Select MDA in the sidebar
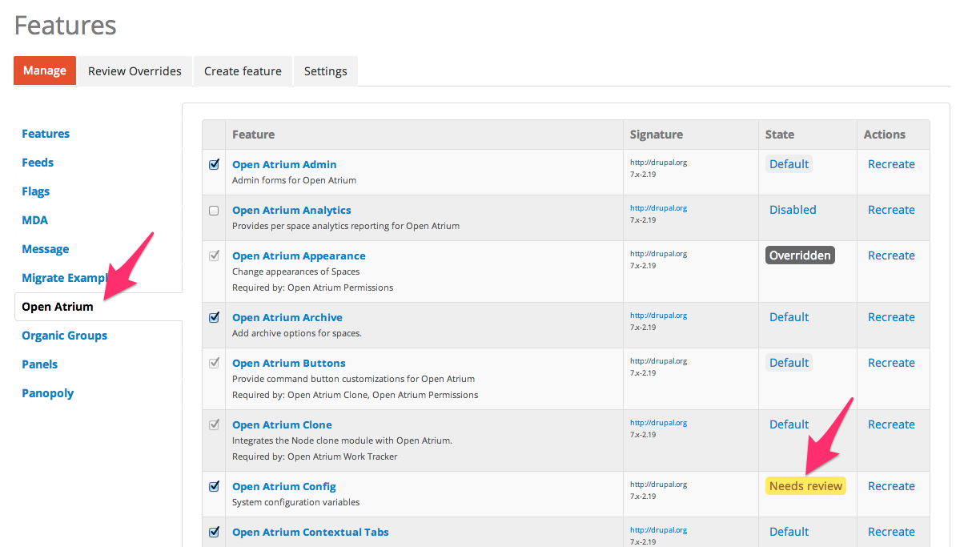The height and width of the screenshot is (547, 980). click(34, 220)
